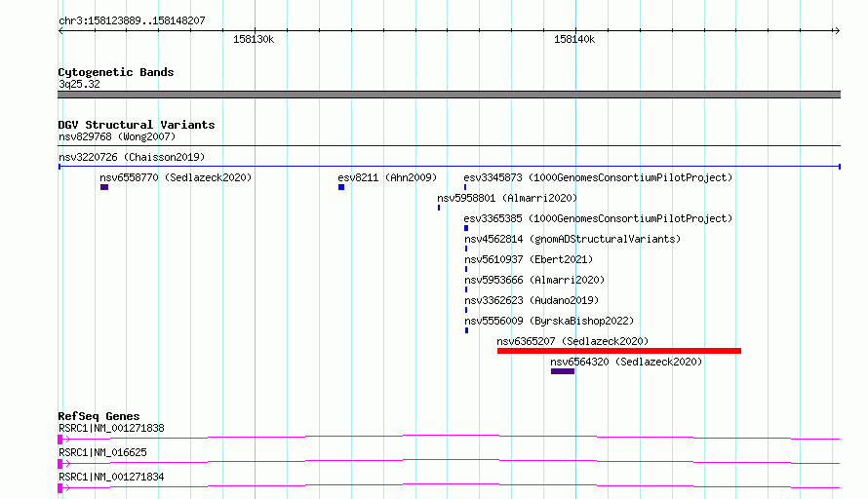Open the RSRC1|NM_001271838 transcript label

[111, 428]
